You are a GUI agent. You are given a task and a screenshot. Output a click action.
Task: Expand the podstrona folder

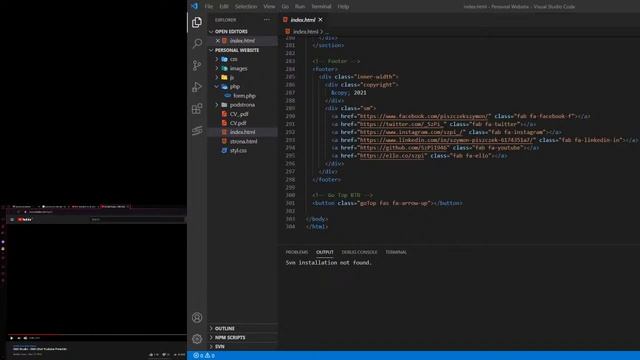[x=217, y=105]
